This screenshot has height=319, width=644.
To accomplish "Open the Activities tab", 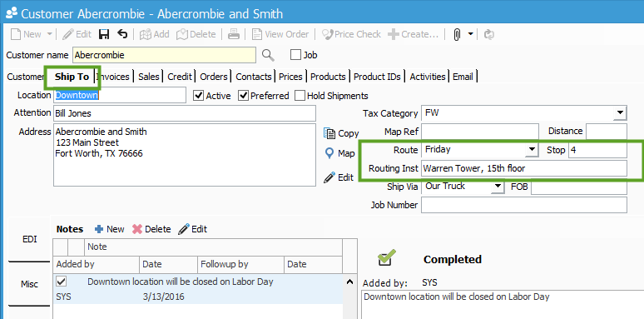I will (x=428, y=77).
